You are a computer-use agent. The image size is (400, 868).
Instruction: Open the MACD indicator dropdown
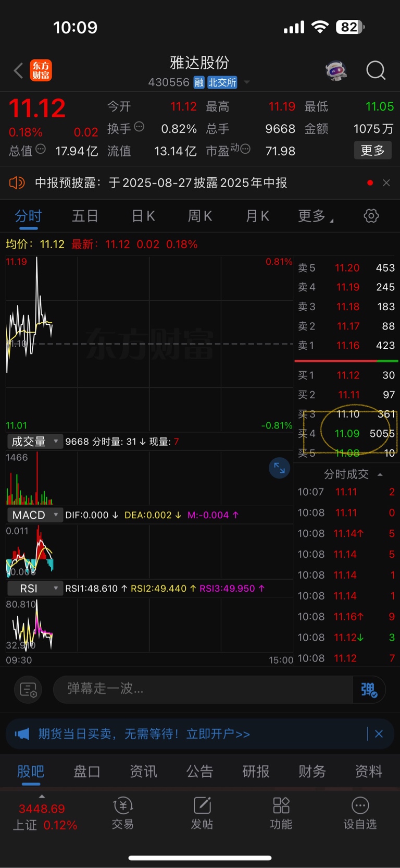click(x=34, y=515)
